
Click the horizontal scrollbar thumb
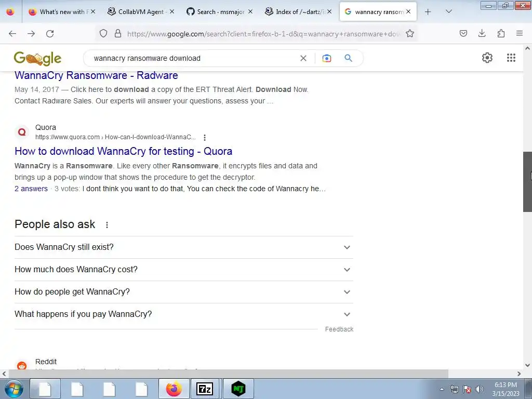[x=228, y=374]
